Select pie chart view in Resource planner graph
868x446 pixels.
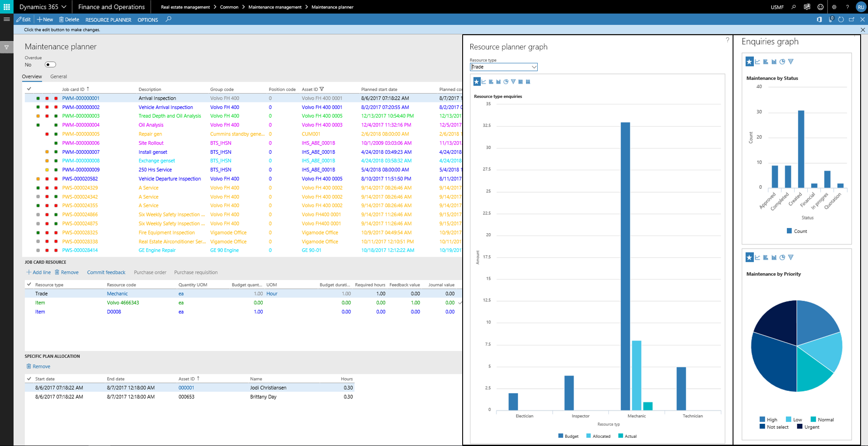click(506, 81)
